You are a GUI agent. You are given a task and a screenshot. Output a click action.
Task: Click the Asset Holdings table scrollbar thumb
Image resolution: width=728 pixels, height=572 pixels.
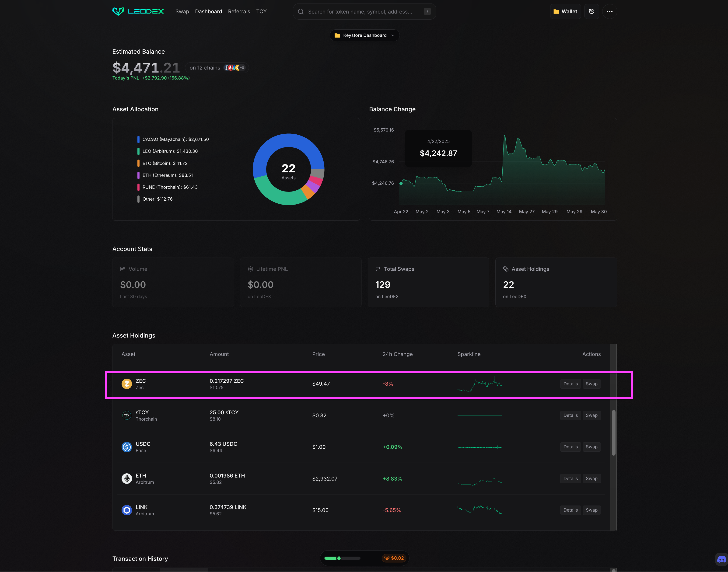click(x=613, y=433)
